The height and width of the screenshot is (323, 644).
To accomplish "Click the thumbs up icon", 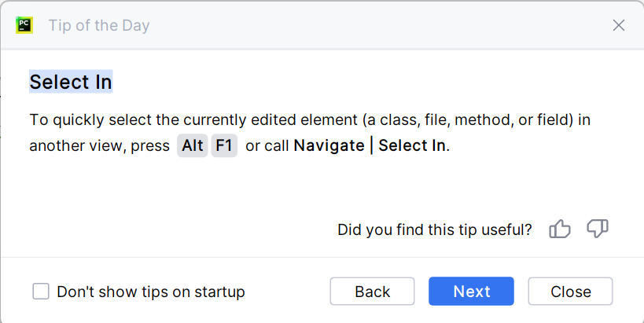I will click(560, 229).
